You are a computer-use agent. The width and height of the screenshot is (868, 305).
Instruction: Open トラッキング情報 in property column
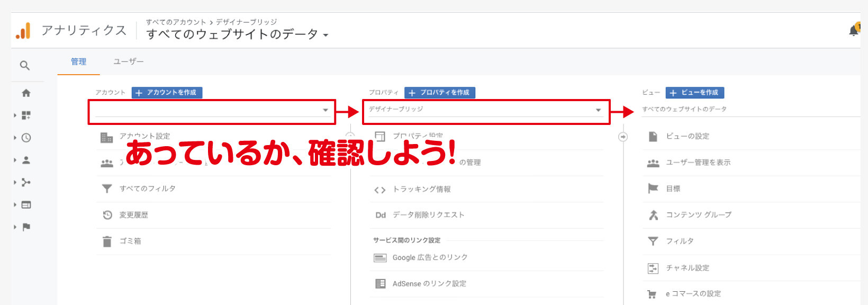click(x=421, y=190)
